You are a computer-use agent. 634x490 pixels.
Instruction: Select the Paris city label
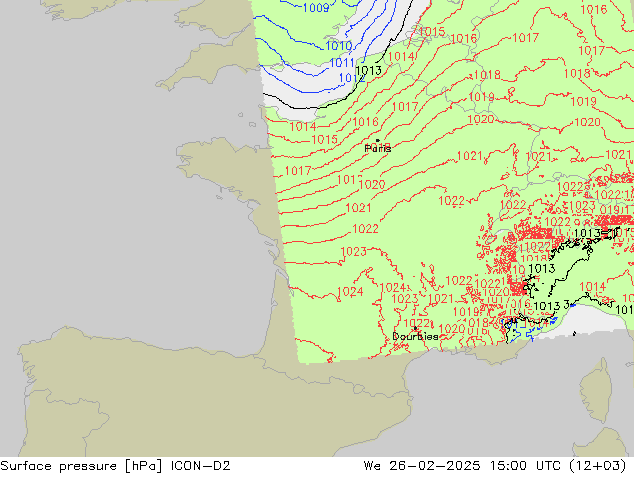pos(378,149)
